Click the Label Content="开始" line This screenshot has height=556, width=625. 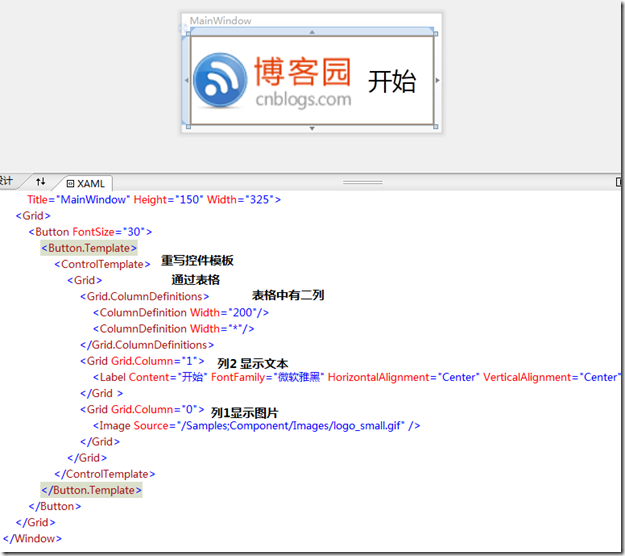357,377
